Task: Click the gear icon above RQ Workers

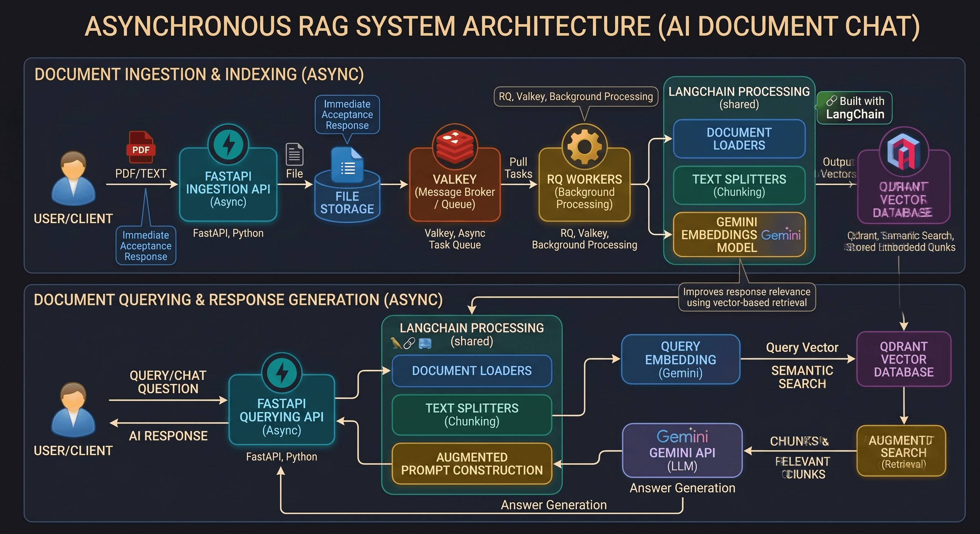Action: (x=584, y=146)
